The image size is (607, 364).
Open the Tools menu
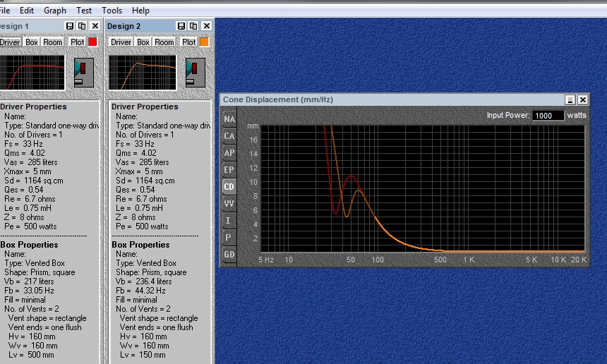(112, 11)
